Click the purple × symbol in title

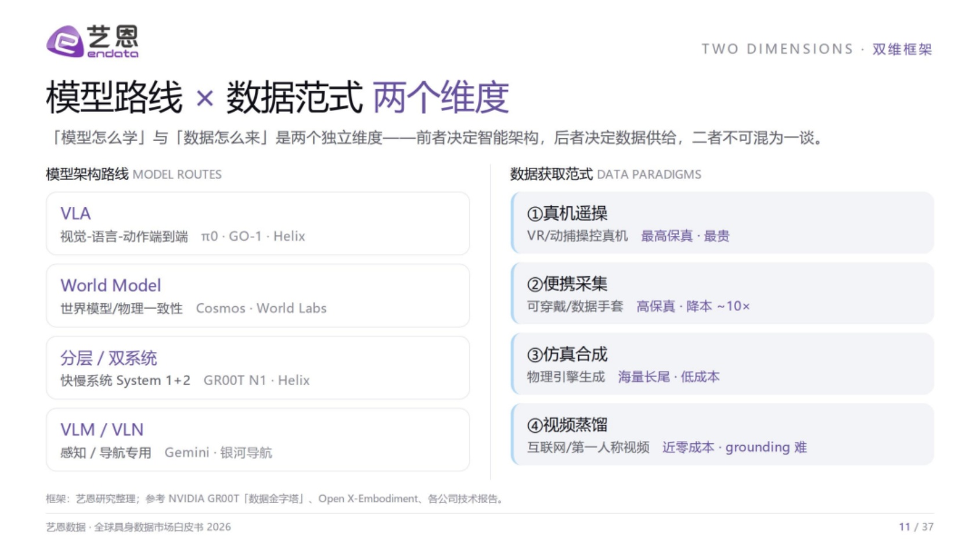point(205,98)
